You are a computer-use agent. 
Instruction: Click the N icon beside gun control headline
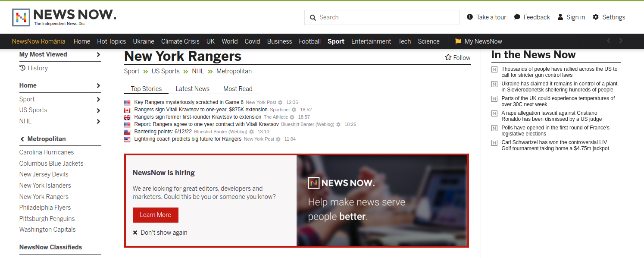[x=494, y=69]
